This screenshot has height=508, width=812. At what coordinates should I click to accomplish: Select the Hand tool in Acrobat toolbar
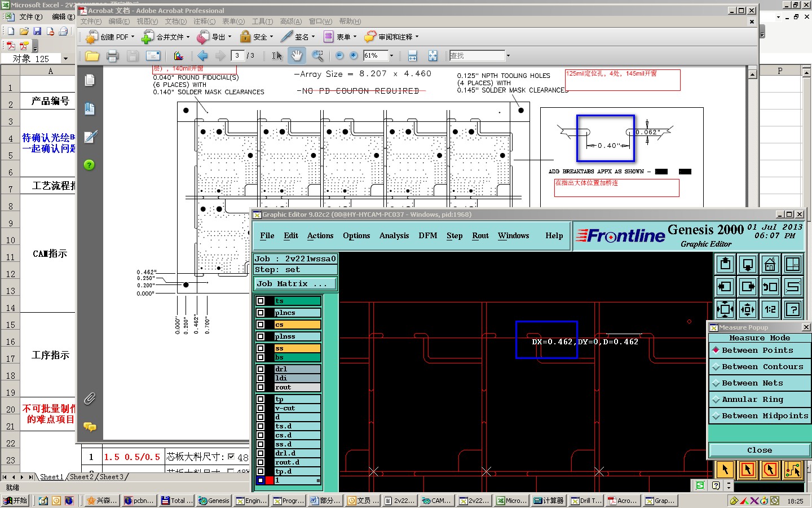pyautogui.click(x=297, y=55)
